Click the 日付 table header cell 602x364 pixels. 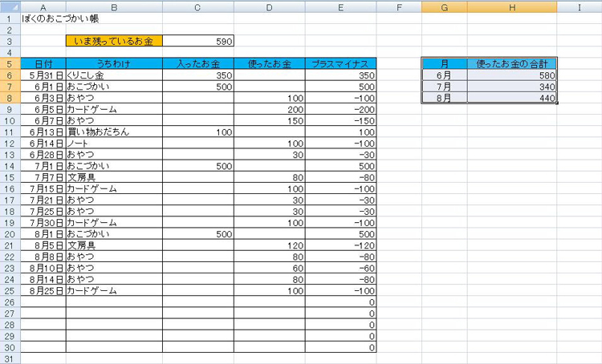[43, 63]
